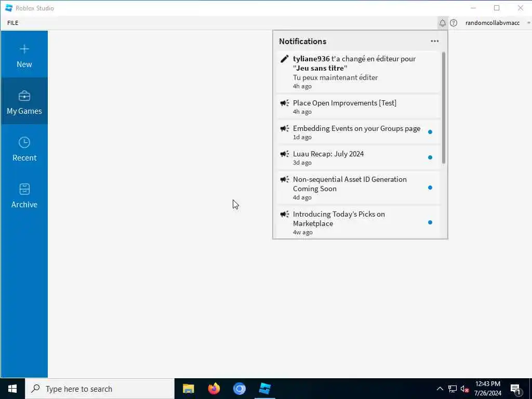Open the Notifications three-dot options menu

pyautogui.click(x=435, y=41)
